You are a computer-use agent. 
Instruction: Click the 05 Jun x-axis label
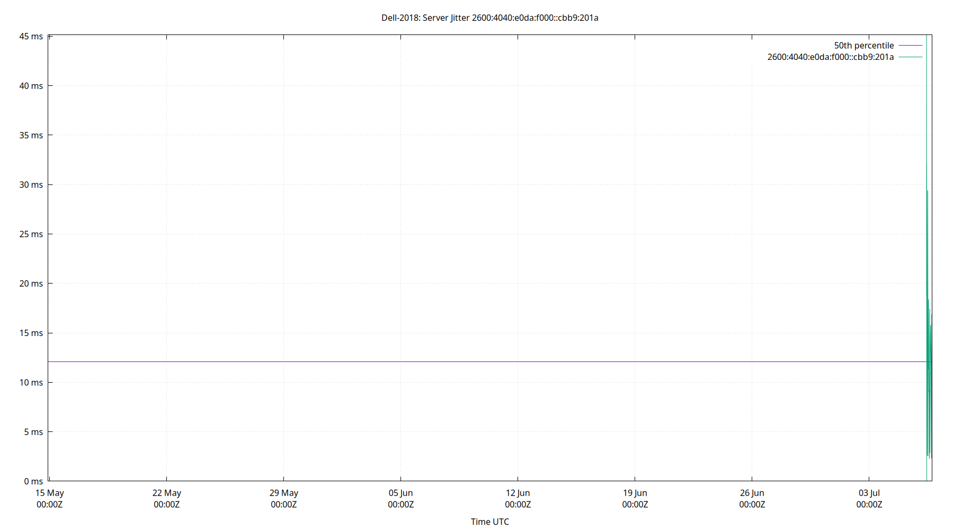point(402,493)
